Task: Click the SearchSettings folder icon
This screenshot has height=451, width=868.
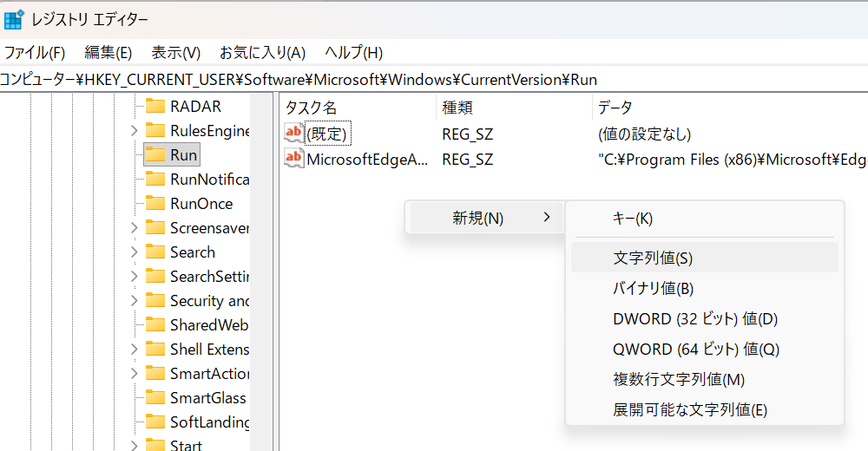Action: point(155,276)
